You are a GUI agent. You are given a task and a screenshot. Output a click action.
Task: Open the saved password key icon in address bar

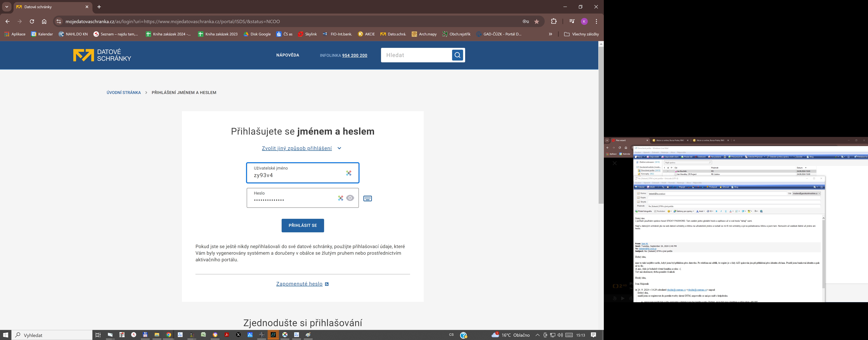pyautogui.click(x=525, y=22)
